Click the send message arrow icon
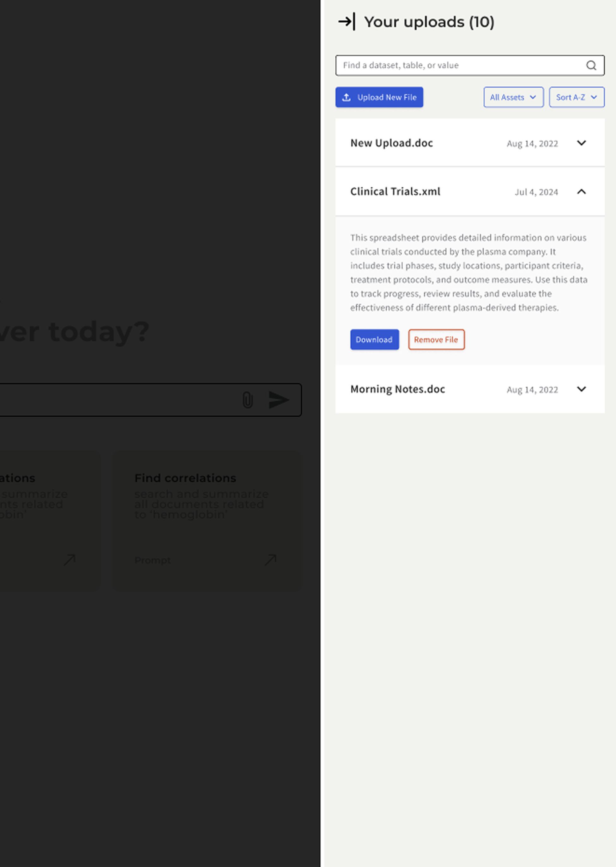This screenshot has height=867, width=616. tap(279, 400)
